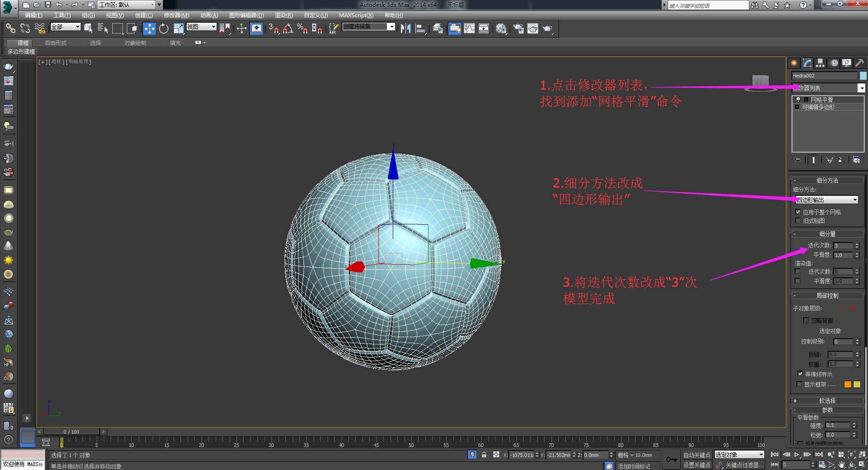Switch to the 自由形式 ribbon tab
Viewport: 868px width, 470px height.
click(56, 43)
